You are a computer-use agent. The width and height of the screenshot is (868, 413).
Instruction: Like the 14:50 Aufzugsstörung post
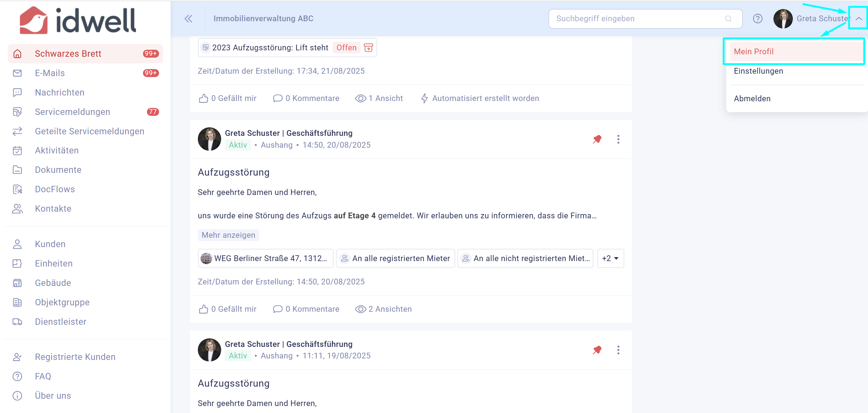tap(228, 309)
